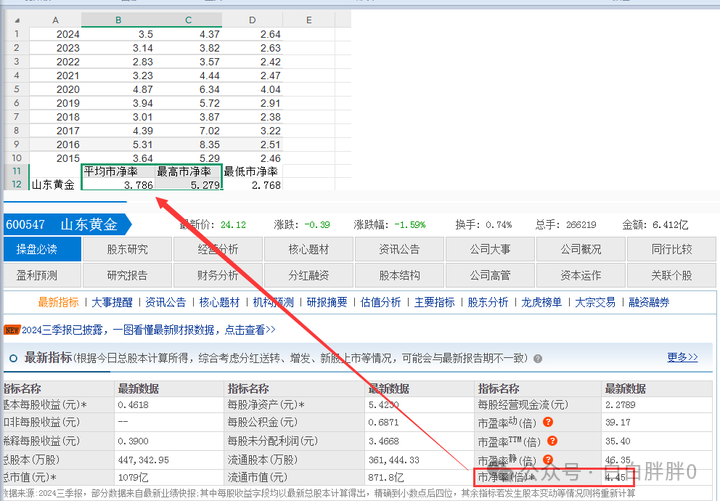Open the 公司大事 tab
The height and width of the screenshot is (501, 720).
[x=490, y=249]
